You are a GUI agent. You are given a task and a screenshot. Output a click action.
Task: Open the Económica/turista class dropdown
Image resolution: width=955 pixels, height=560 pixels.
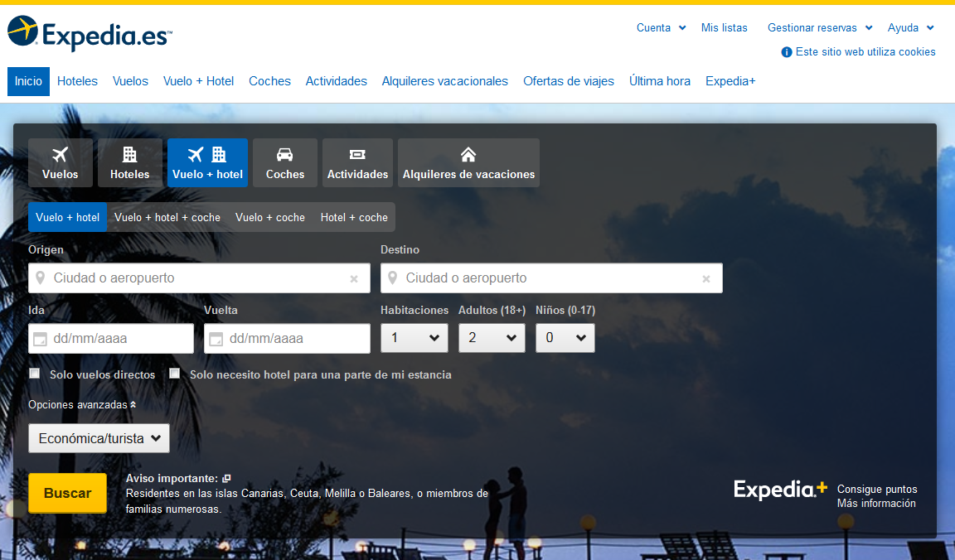coord(99,438)
